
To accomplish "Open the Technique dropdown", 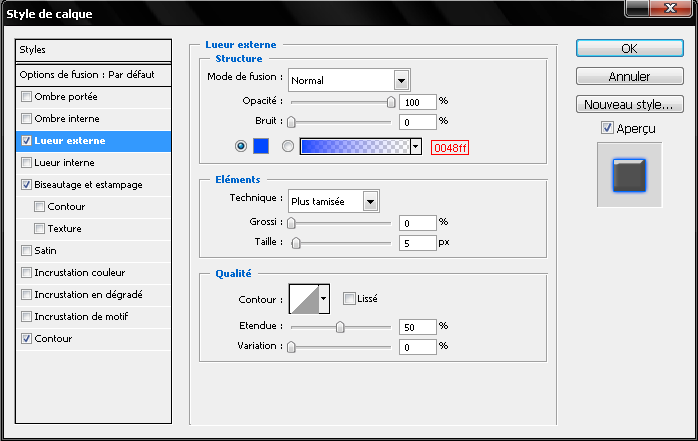I will tap(334, 201).
